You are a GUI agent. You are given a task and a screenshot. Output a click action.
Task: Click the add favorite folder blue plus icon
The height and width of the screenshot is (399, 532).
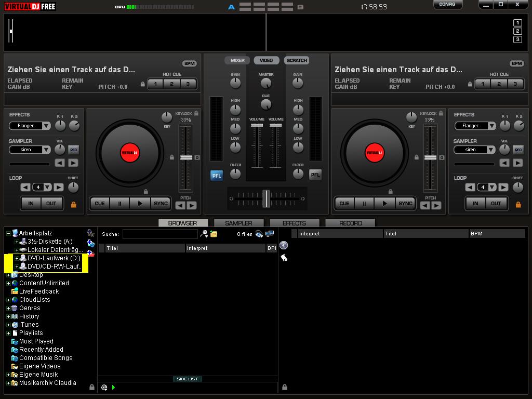90,243
